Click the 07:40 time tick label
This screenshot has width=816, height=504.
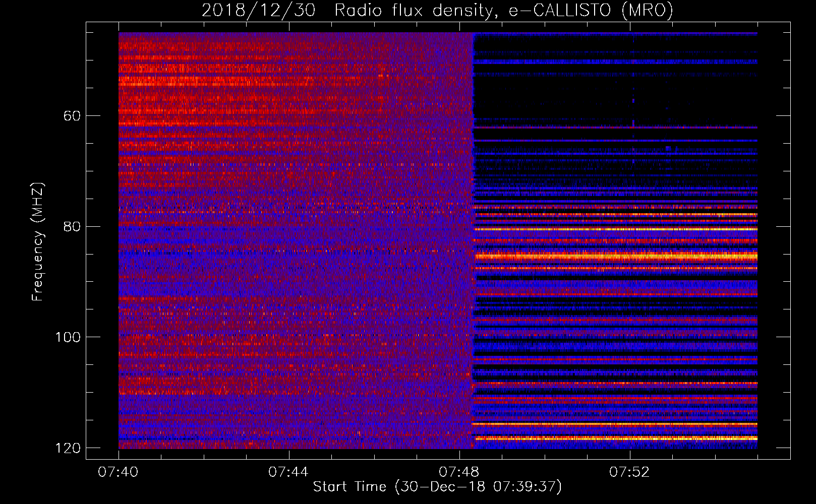119,472
